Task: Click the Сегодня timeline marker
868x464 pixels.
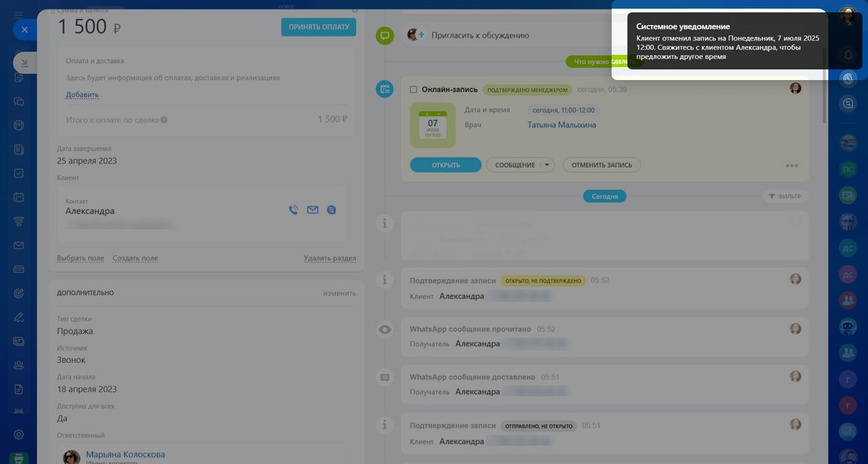Action: tap(605, 196)
